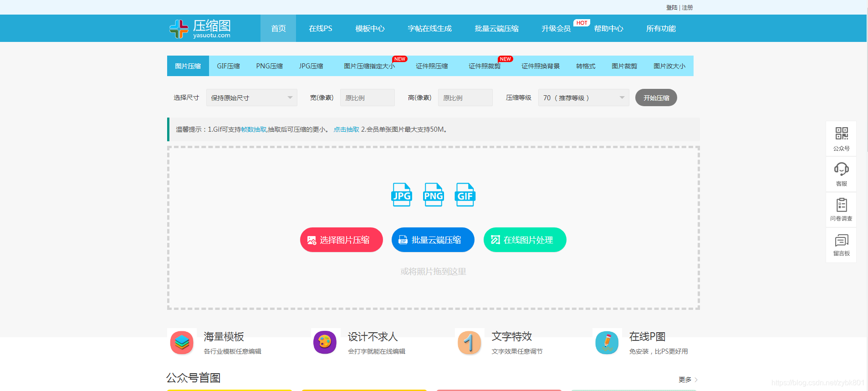Click the 在线P图 heading
868x391 pixels.
[x=647, y=336]
